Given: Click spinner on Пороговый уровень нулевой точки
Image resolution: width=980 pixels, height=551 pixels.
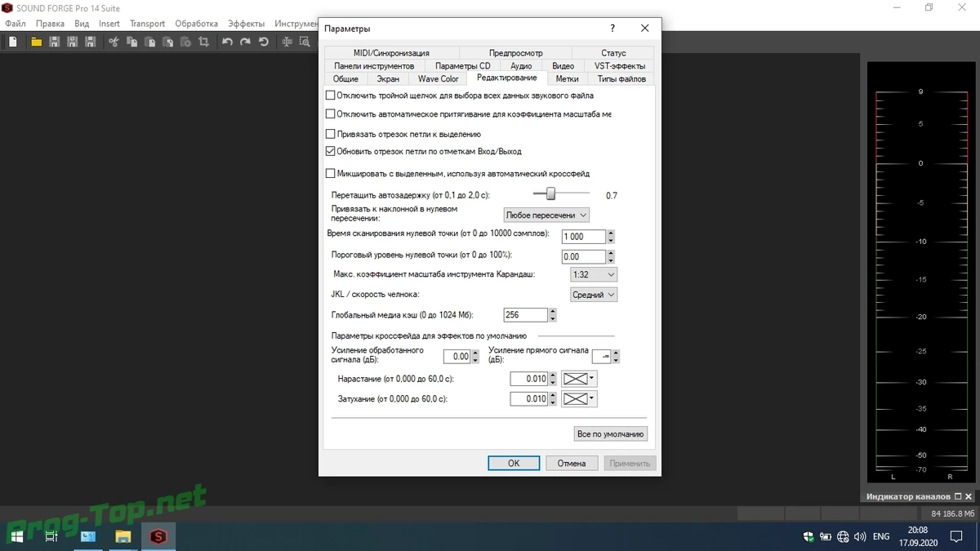Looking at the screenshot, I should (x=611, y=256).
